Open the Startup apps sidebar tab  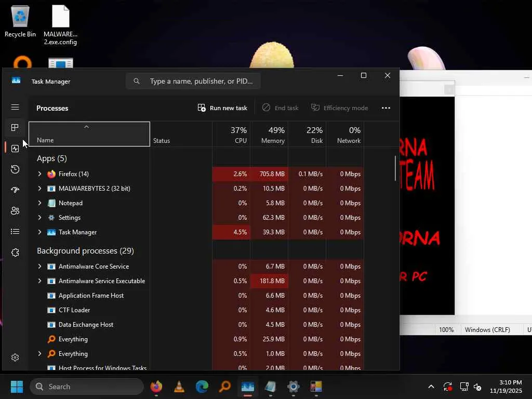15,190
